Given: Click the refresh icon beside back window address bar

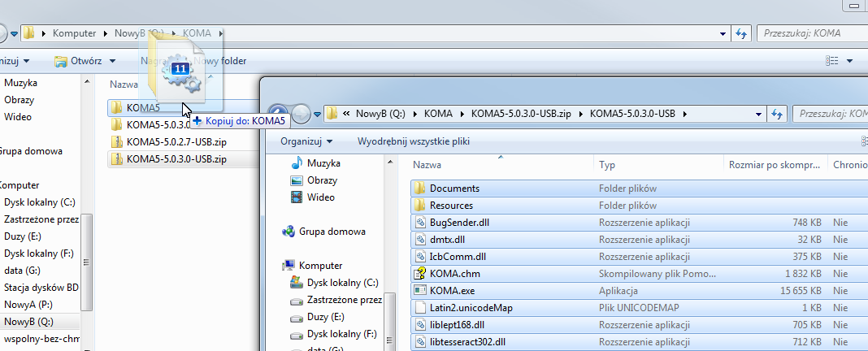Looking at the screenshot, I should click(740, 33).
